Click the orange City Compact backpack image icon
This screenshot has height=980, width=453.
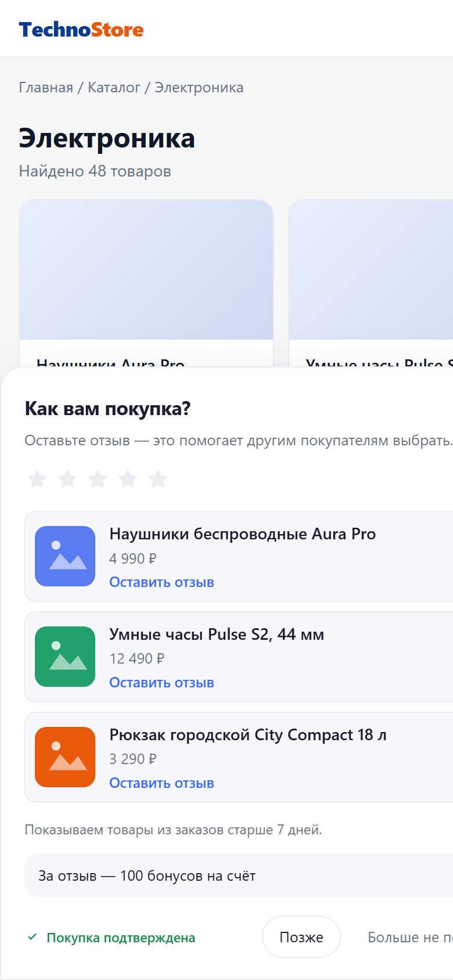[65, 757]
